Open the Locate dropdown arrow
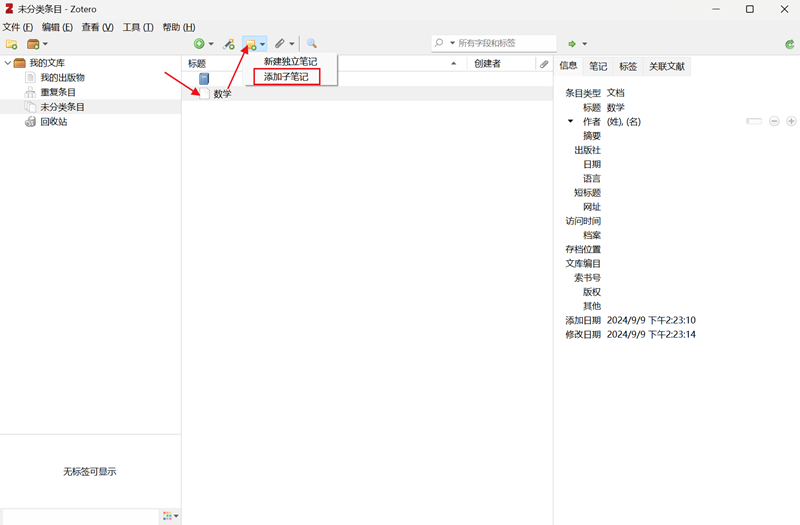The image size is (800, 525). 585,44
